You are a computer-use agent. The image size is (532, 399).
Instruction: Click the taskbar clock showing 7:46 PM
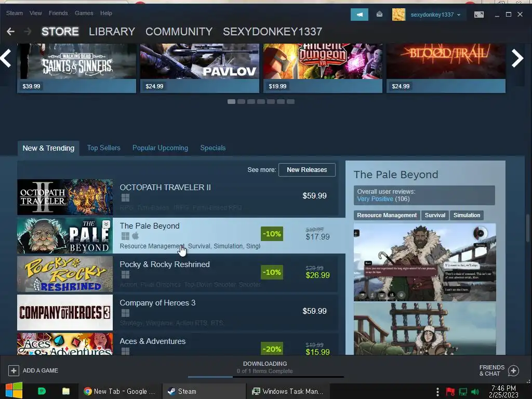pyautogui.click(x=503, y=392)
